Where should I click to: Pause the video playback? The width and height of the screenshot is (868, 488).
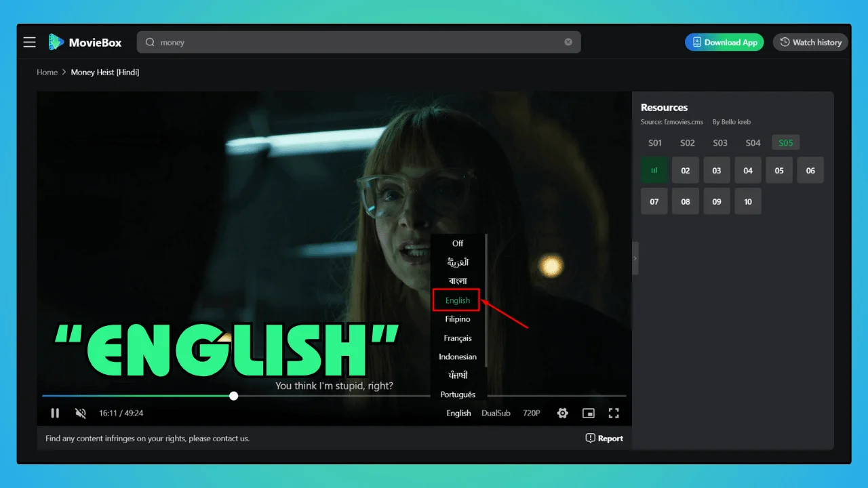pyautogui.click(x=55, y=413)
